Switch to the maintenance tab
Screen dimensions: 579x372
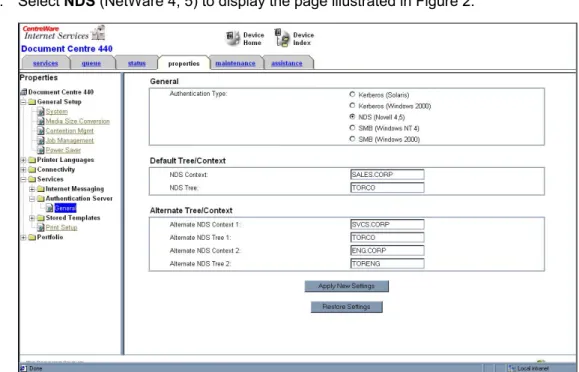(x=236, y=63)
